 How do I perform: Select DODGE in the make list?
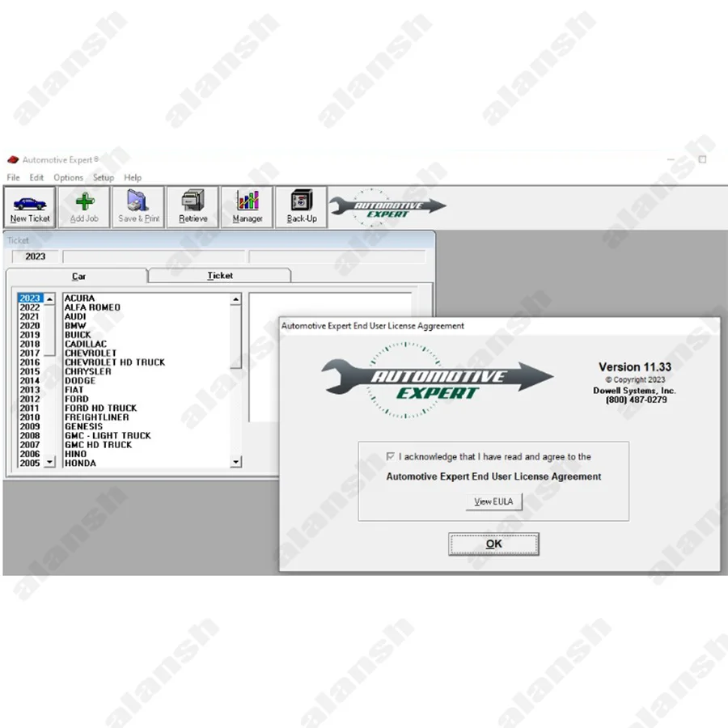click(x=80, y=381)
